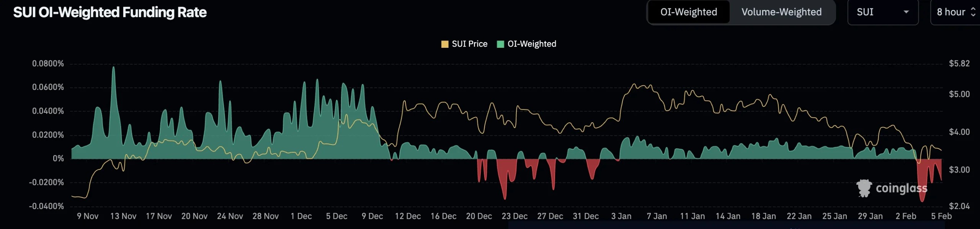Click the 3 Jan date label
The width and height of the screenshot is (980, 229).
(621, 216)
